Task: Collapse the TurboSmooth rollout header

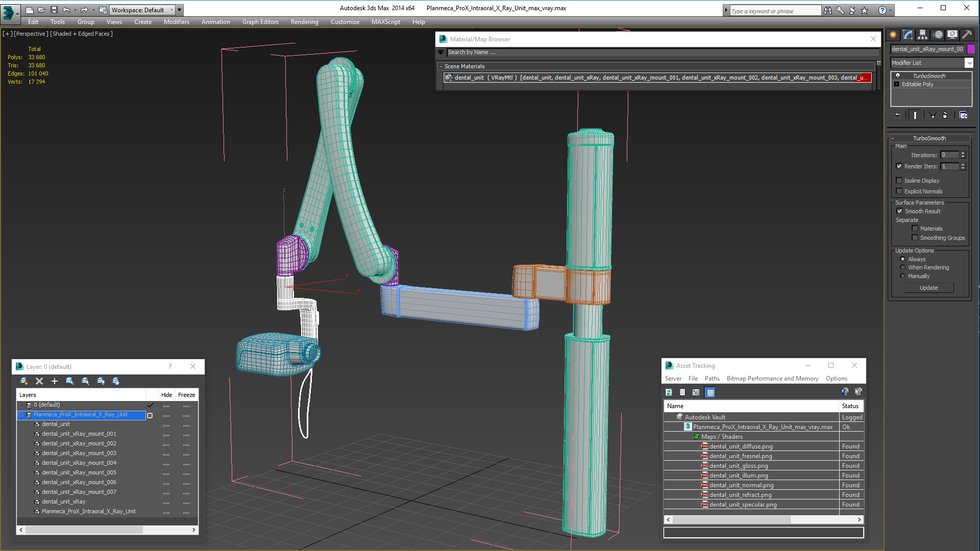Action: pos(929,138)
